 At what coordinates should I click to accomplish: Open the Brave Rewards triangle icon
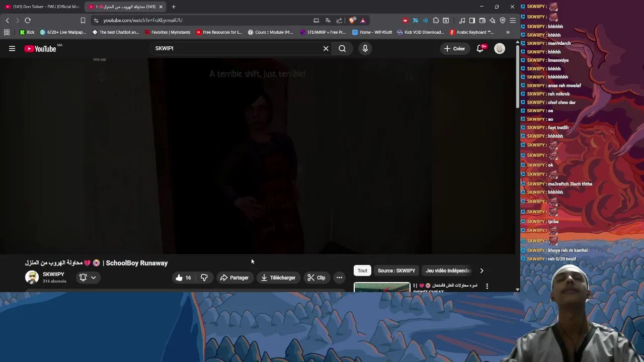[363, 20]
